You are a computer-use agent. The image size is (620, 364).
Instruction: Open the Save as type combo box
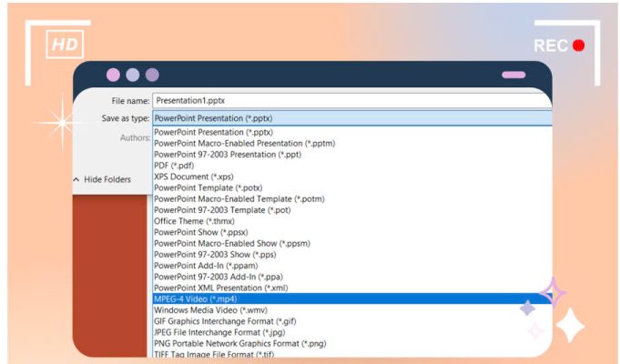(352, 118)
